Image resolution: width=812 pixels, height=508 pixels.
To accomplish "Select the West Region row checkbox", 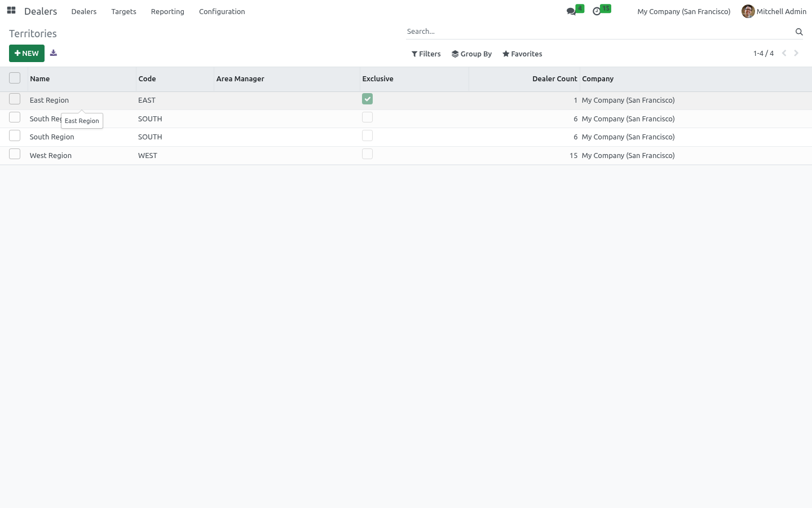I will coord(15,154).
